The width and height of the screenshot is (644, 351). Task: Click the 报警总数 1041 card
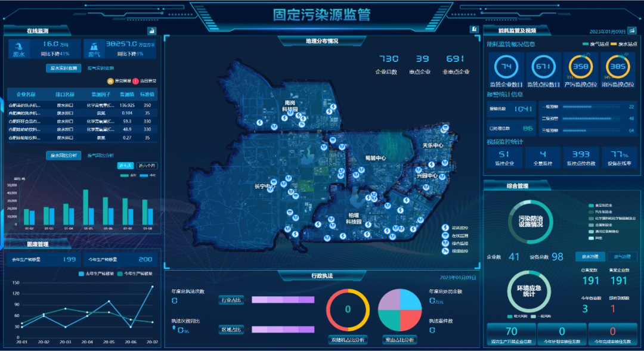(x=512, y=109)
